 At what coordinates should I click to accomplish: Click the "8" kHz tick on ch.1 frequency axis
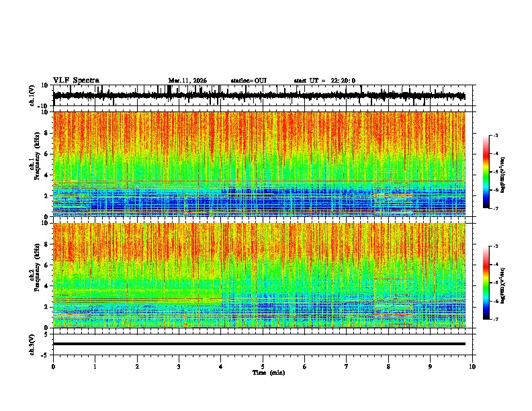(46, 133)
